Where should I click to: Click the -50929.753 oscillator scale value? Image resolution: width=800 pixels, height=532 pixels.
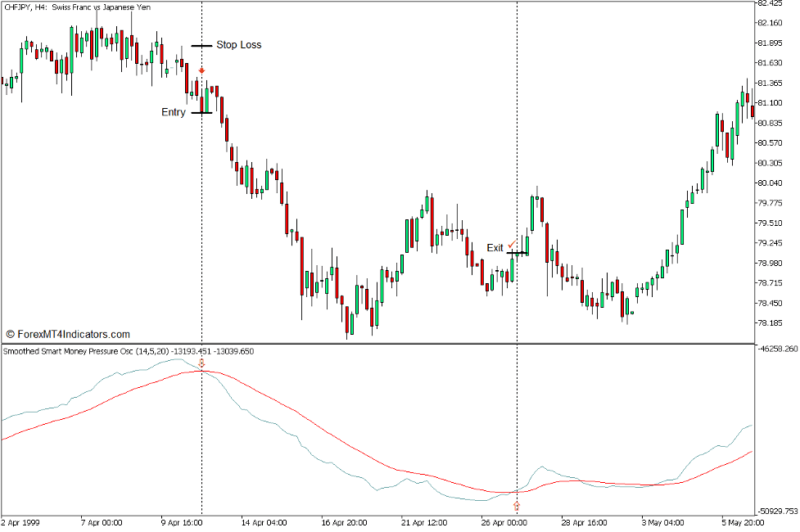tap(777, 510)
